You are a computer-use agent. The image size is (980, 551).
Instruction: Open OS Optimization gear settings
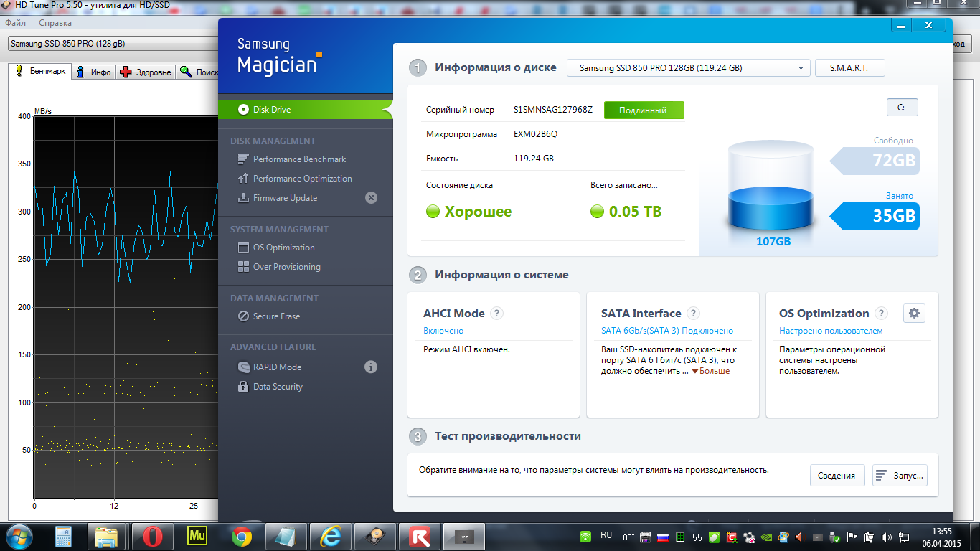(914, 313)
